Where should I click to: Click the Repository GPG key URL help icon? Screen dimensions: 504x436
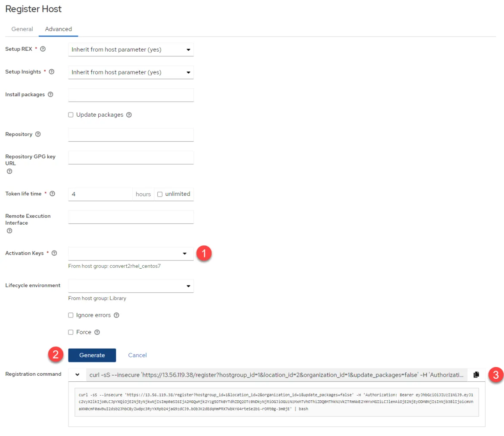pos(9,171)
